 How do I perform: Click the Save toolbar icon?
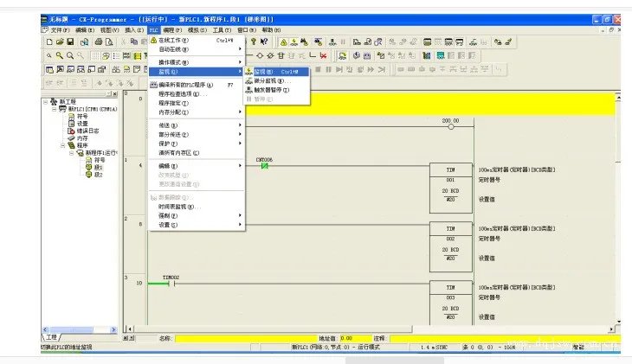[68, 41]
